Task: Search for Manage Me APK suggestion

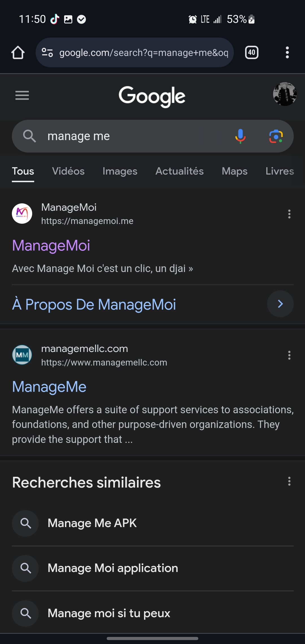Action: tap(92, 523)
